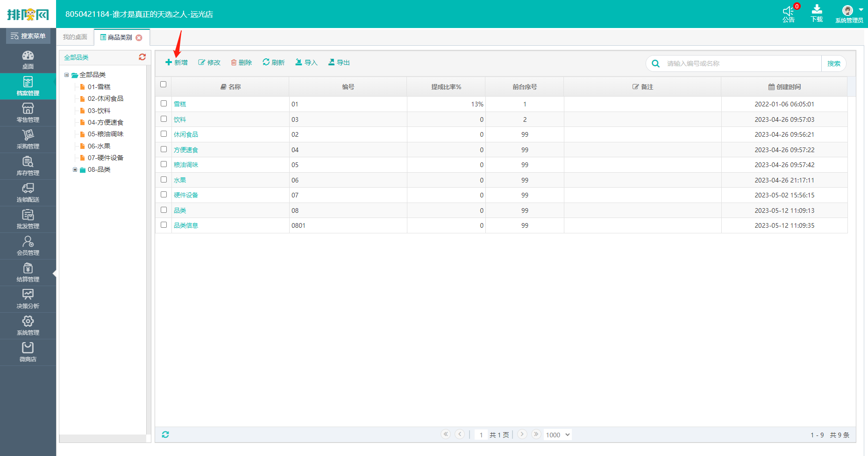Screen dimensions: 868x456
Task: Check the 硬件设备 row checkbox
Action: [164, 195]
